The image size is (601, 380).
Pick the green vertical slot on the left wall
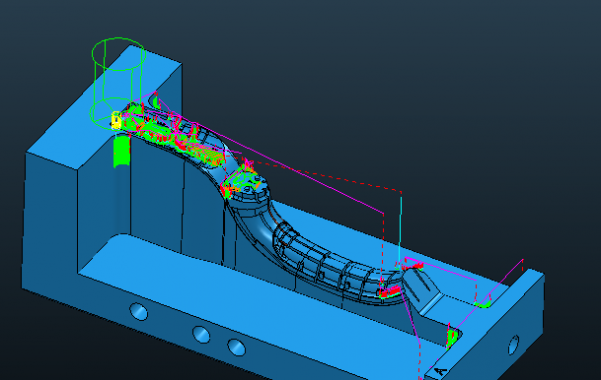coord(122,151)
